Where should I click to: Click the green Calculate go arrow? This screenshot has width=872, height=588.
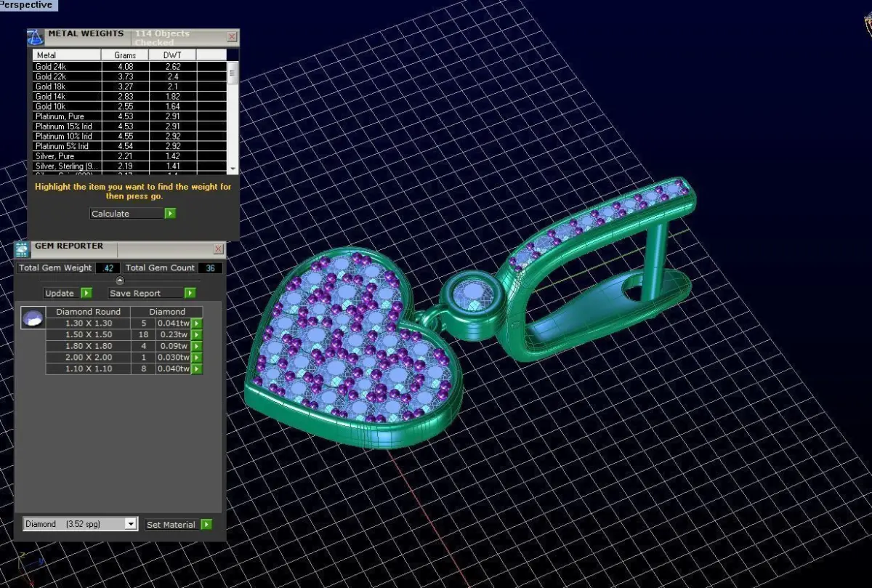coord(170,214)
